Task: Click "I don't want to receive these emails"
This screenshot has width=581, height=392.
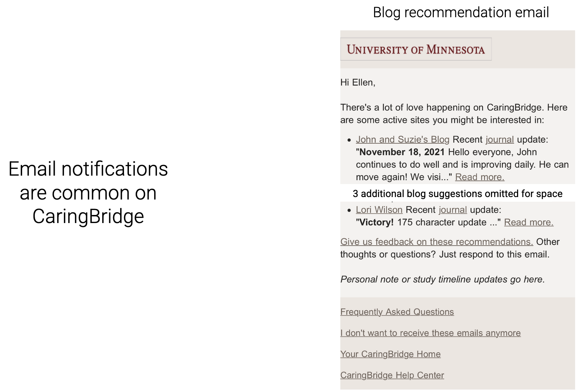Action: click(430, 333)
